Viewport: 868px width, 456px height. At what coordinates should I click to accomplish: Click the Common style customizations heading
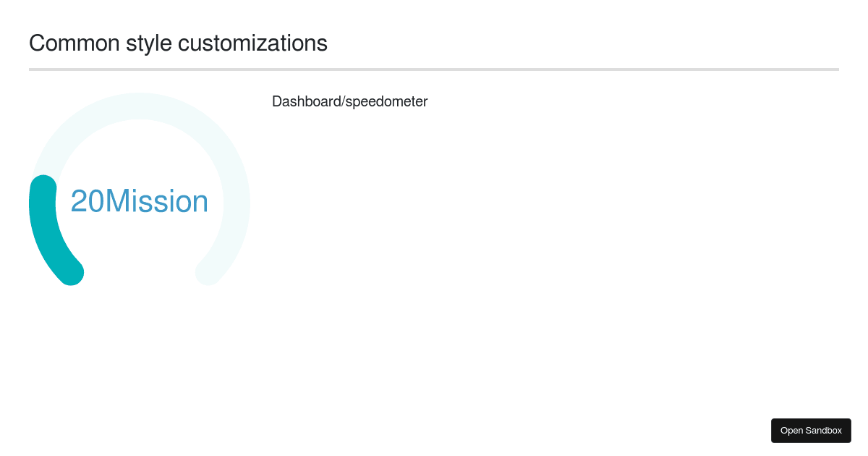tap(178, 43)
